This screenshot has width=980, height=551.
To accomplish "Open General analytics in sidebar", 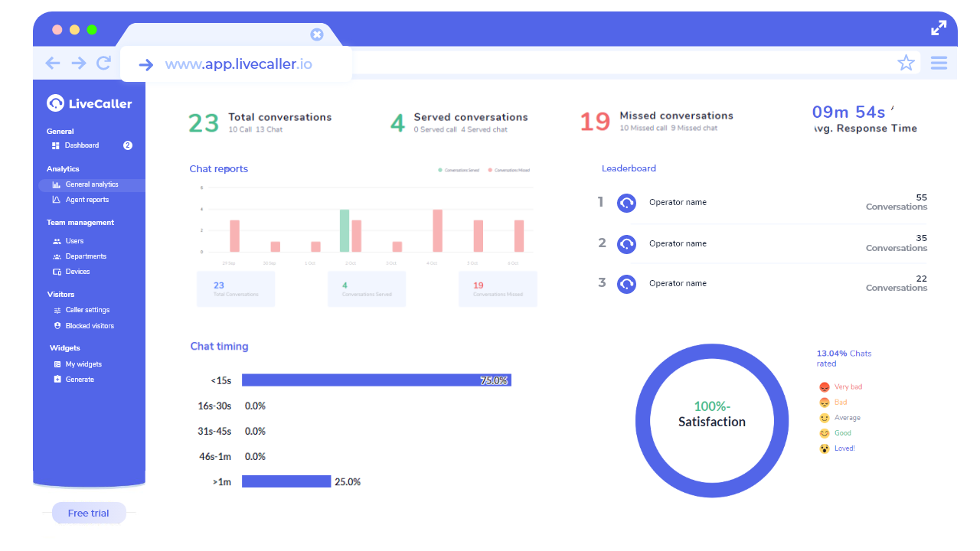I will [91, 184].
